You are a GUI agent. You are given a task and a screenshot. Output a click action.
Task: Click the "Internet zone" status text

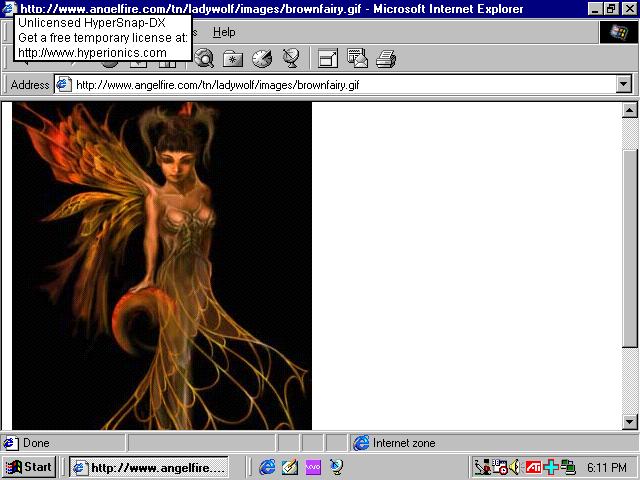[x=404, y=443]
